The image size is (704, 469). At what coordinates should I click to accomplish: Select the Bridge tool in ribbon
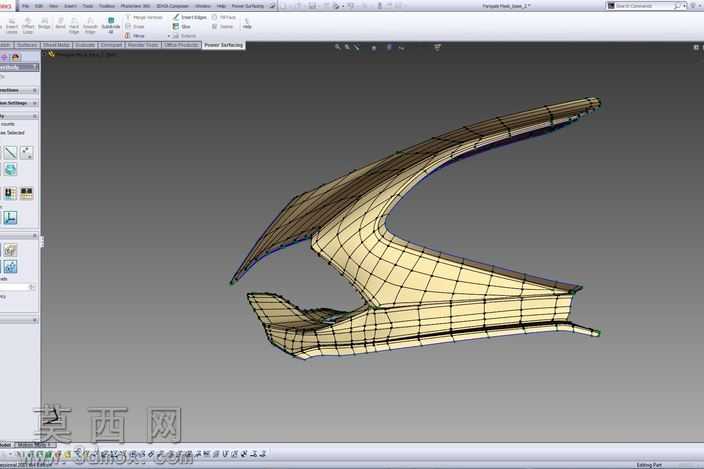coord(44,24)
